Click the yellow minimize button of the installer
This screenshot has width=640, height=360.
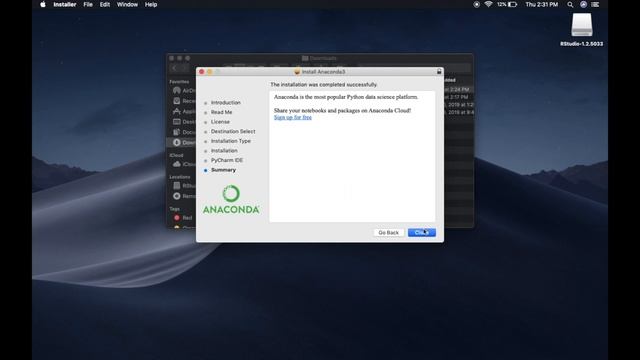[210, 71]
